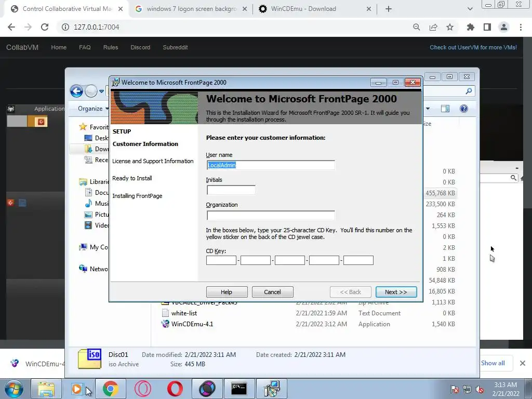Open Opera GX outlined icon on taskbar
Viewport: 532px width, 399px height.
pyautogui.click(x=142, y=389)
